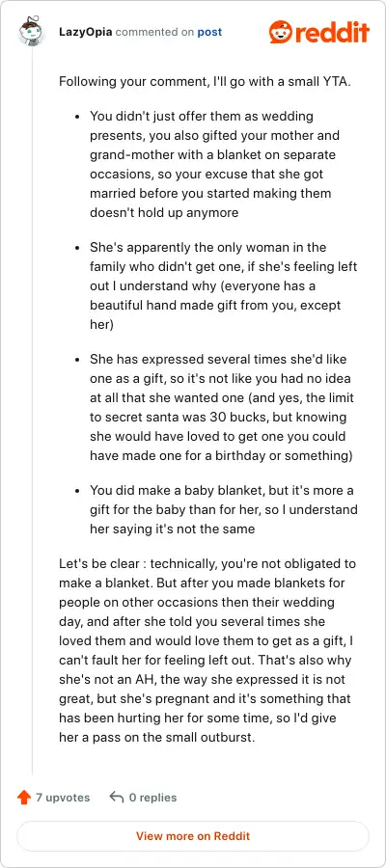Click the Reddit Snoo logo icon

tap(281, 32)
